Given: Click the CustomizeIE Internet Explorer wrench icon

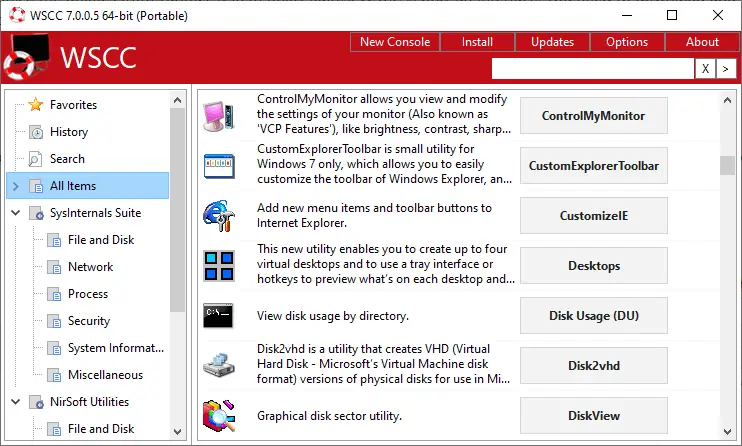Looking at the screenshot, I should pyautogui.click(x=219, y=216).
